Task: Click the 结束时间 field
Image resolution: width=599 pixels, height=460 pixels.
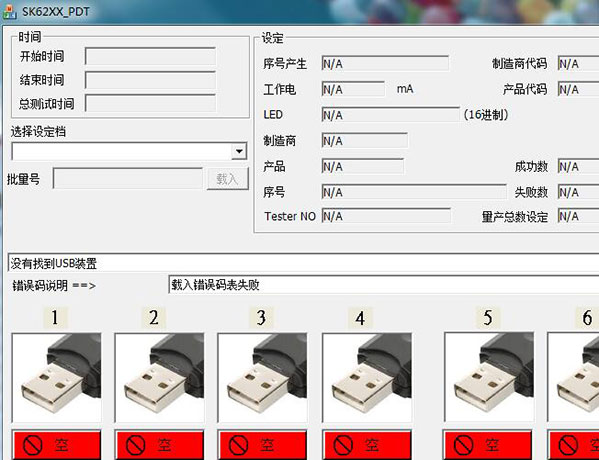Action: click(150, 80)
